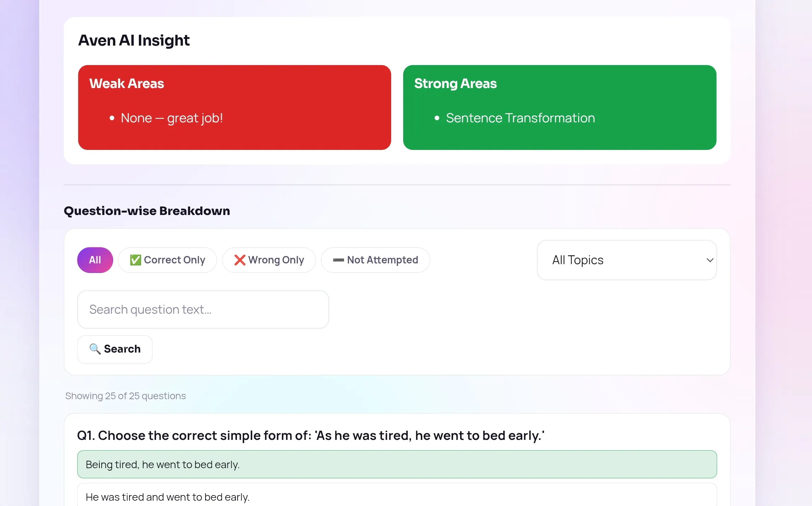Click the green Strong Areas card

[559, 107]
